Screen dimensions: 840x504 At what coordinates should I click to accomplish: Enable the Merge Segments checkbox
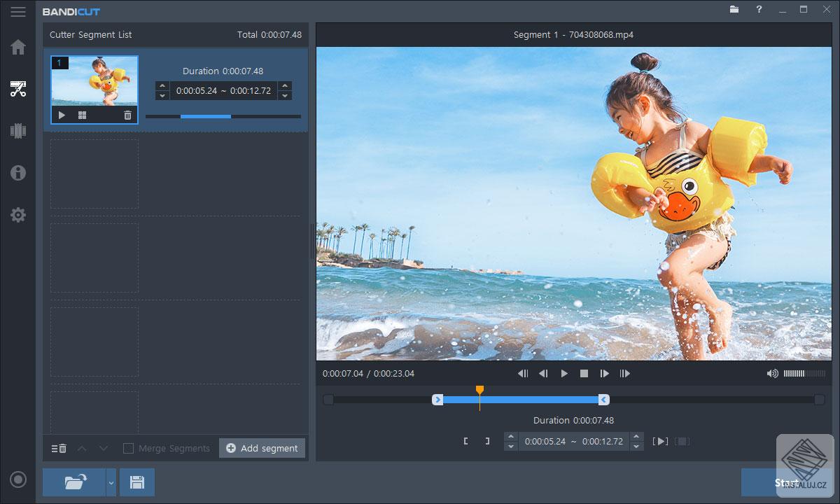(x=128, y=448)
